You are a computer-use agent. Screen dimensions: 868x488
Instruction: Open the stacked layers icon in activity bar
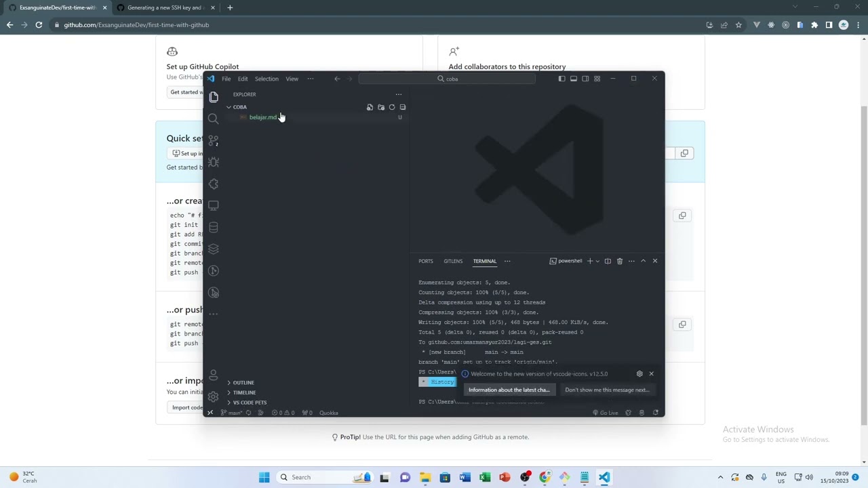point(214,249)
